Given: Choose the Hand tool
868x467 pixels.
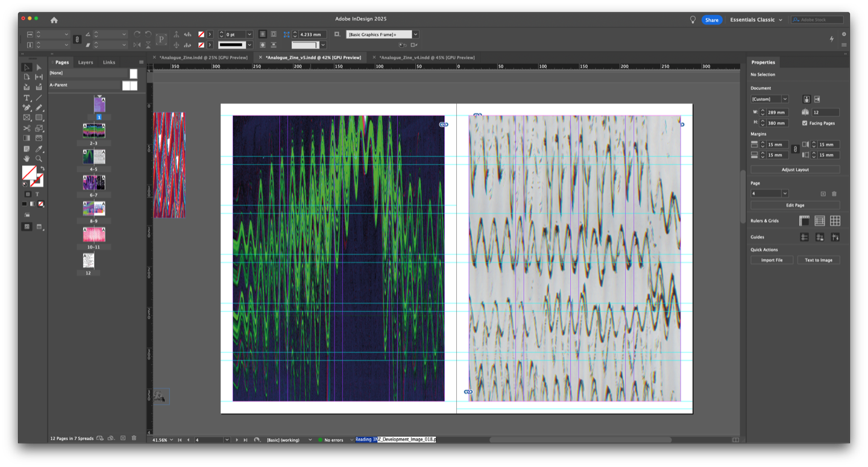Looking at the screenshot, I should click(x=27, y=159).
